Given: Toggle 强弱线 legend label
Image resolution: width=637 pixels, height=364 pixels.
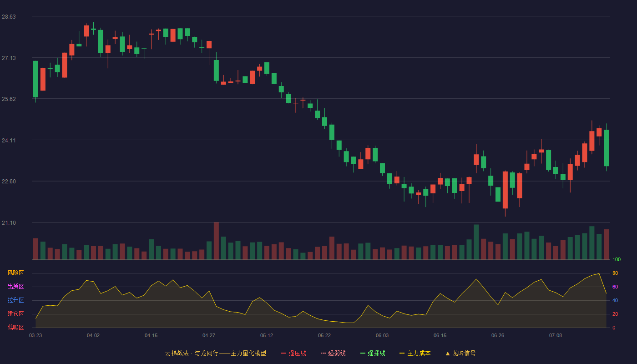Looking at the screenshot, I should coord(337,353).
